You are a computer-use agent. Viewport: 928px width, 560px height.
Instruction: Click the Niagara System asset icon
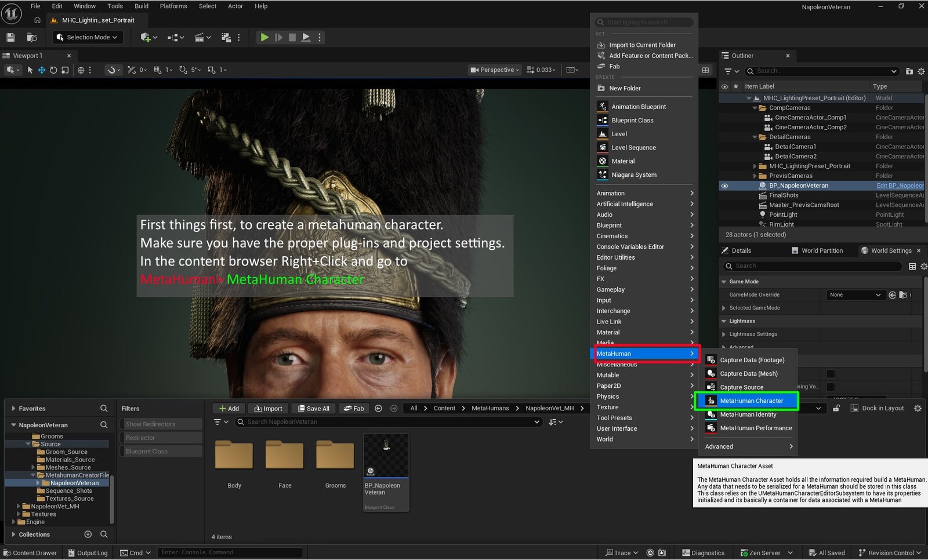point(603,174)
